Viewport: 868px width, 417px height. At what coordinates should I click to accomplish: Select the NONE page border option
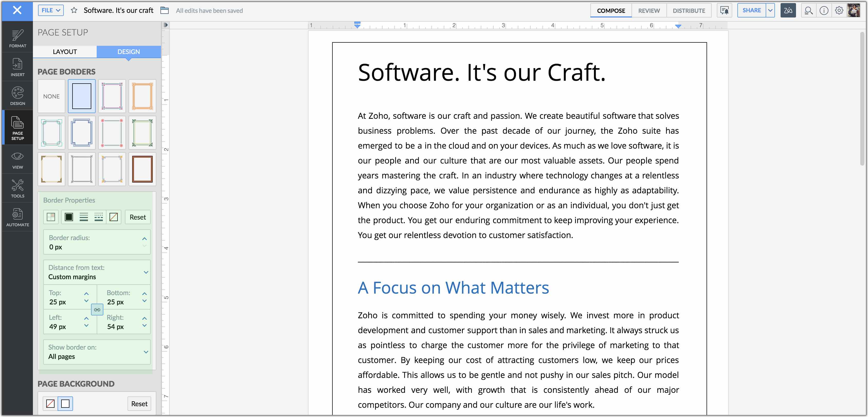pos(51,96)
